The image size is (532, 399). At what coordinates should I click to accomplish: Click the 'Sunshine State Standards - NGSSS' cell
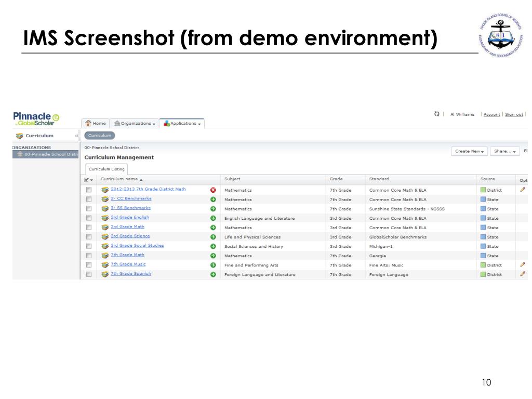[x=407, y=209]
